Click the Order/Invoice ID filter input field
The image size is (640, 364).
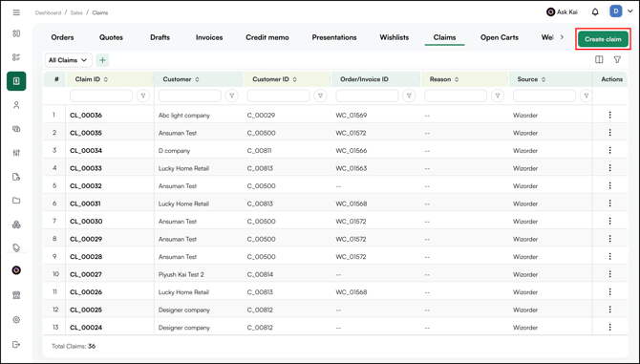(367, 96)
